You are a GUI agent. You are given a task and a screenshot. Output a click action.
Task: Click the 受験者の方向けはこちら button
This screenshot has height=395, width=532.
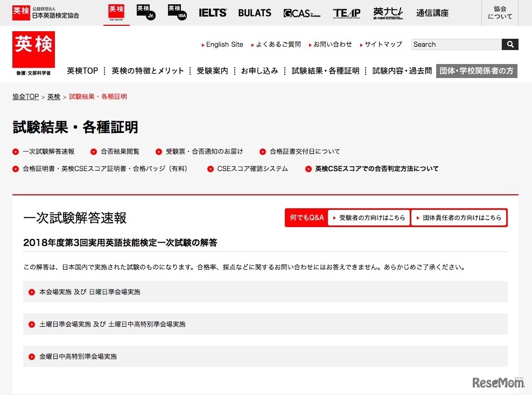(369, 218)
